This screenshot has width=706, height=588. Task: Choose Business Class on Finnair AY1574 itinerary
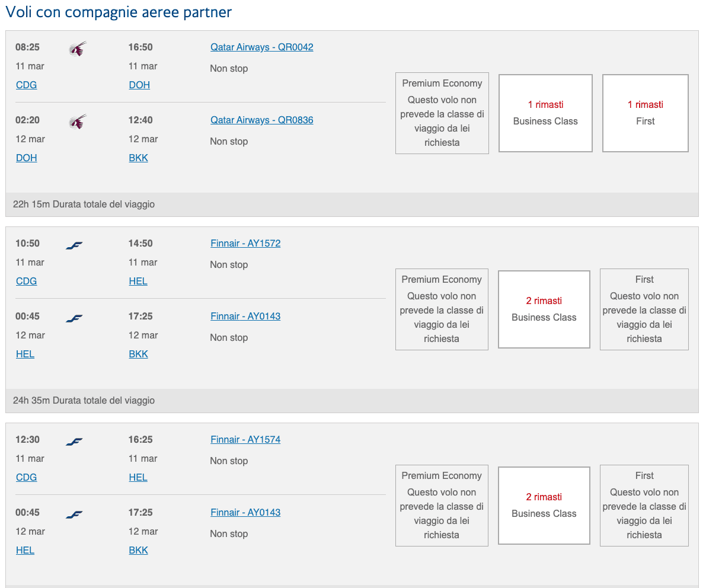544,506
